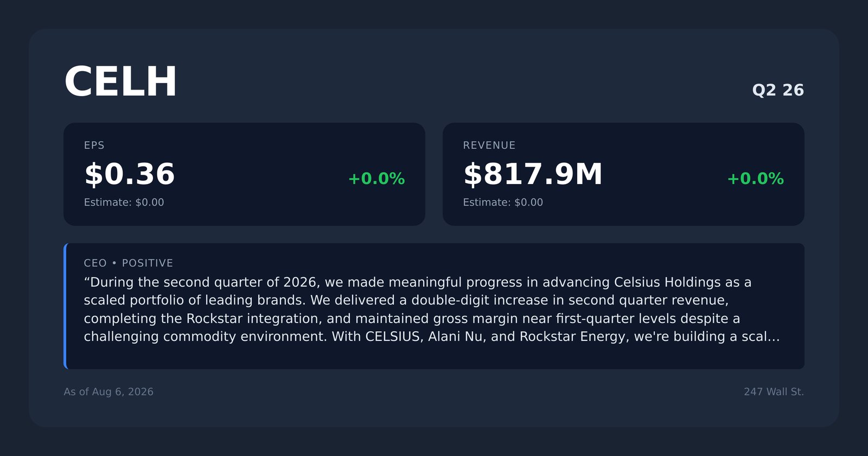Select the $817.9M revenue value
Viewport: 868px width, 456px height.
click(533, 174)
